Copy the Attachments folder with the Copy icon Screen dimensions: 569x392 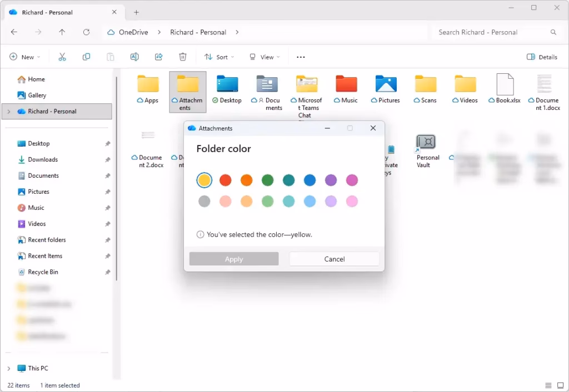[87, 57]
